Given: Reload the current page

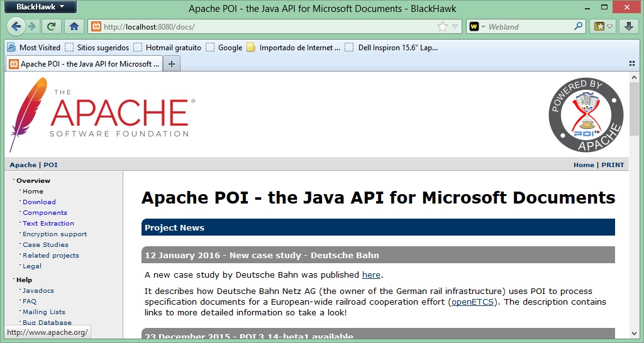Looking at the screenshot, I should pos(52,26).
